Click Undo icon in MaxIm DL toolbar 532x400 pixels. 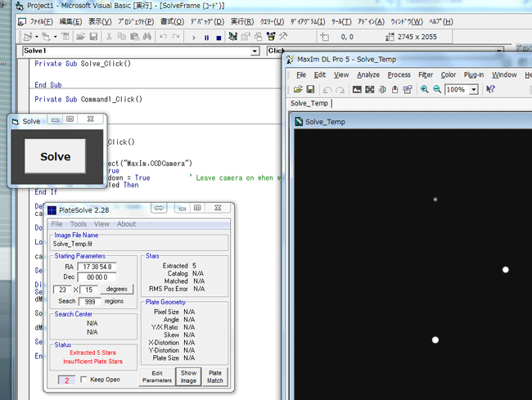click(327, 89)
